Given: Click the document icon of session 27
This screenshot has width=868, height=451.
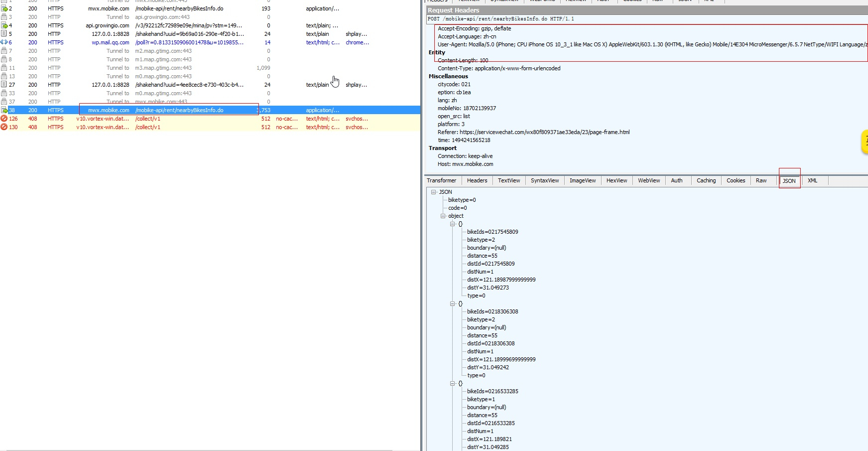Looking at the screenshot, I should pyautogui.click(x=4, y=85).
